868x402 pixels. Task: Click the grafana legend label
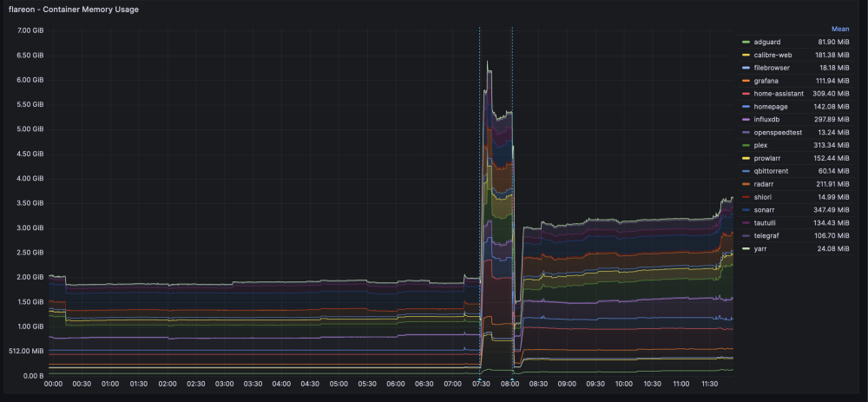click(766, 81)
